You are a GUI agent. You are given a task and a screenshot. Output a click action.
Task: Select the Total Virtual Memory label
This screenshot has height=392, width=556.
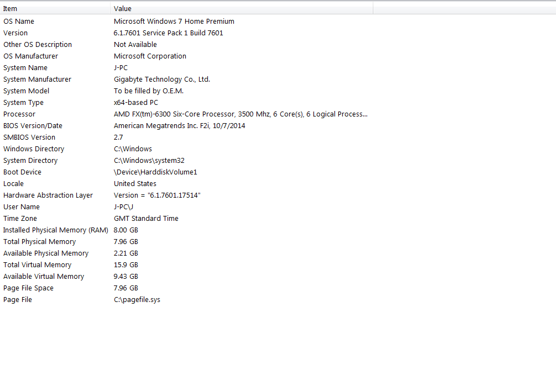tap(37, 265)
